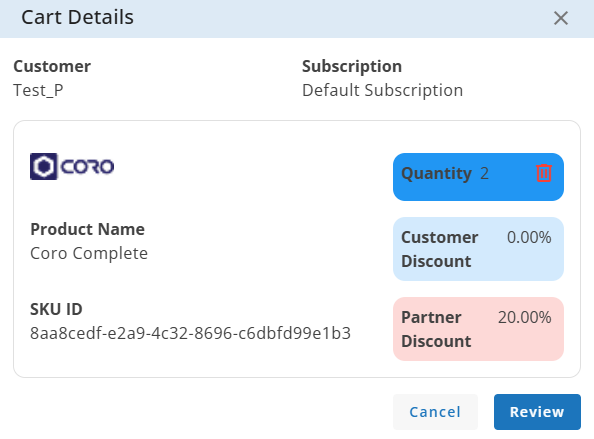Click the Review button
This screenshot has height=439, width=594.
tap(537, 412)
